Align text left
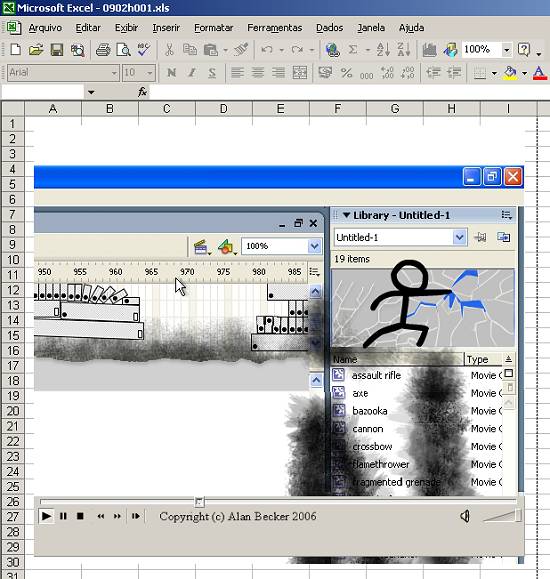The image size is (550, 579). pos(237,72)
